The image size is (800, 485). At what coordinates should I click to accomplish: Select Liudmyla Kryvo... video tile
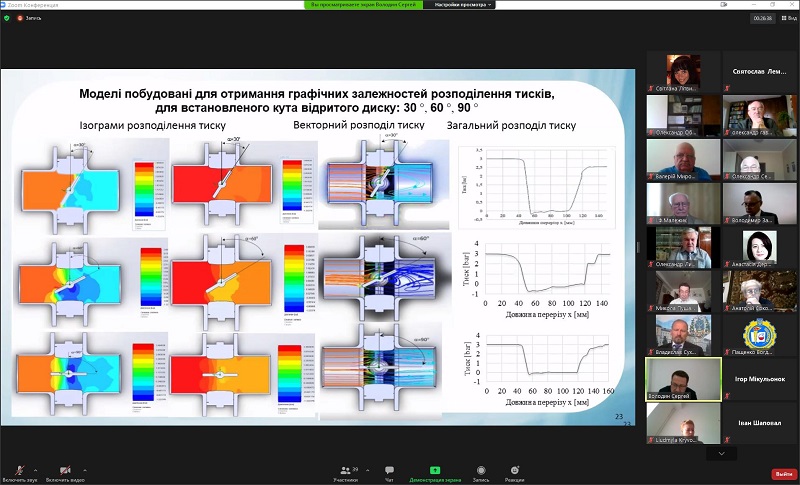pyautogui.click(x=683, y=423)
